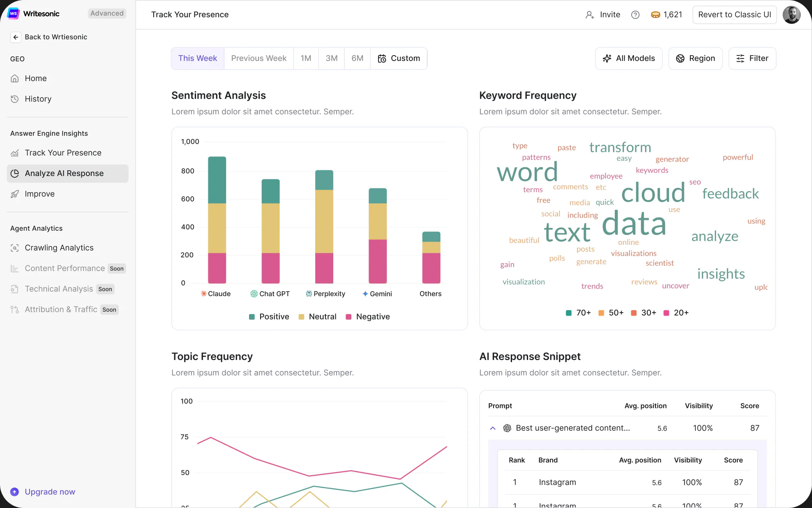Toggle the 20+ keyword frequency legend
Screen dimensions: 812x508
pyautogui.click(x=676, y=313)
